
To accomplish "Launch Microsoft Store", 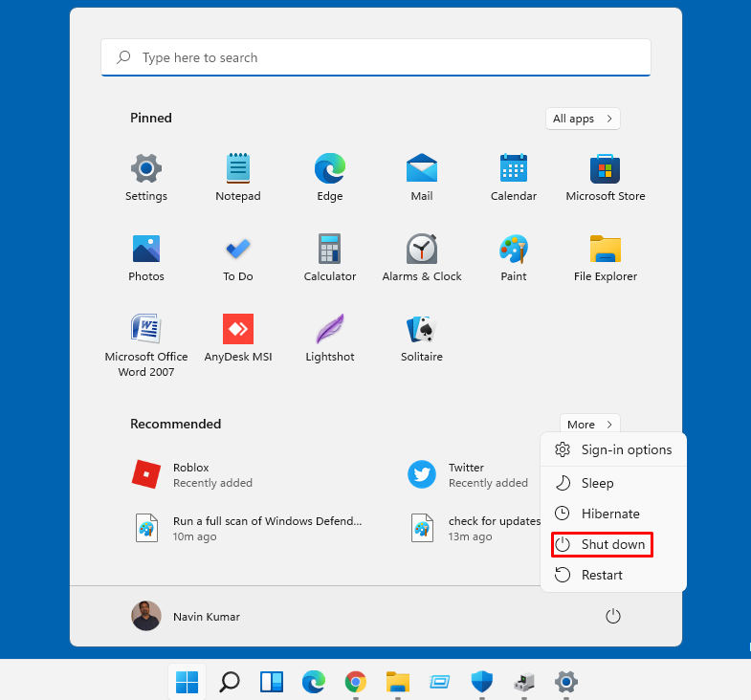I will tap(606, 177).
